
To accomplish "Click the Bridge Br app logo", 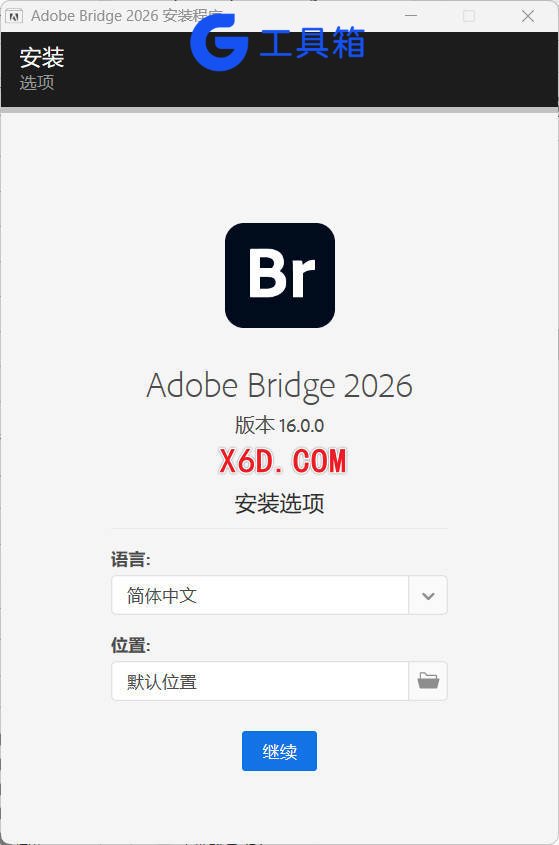I will (x=280, y=275).
